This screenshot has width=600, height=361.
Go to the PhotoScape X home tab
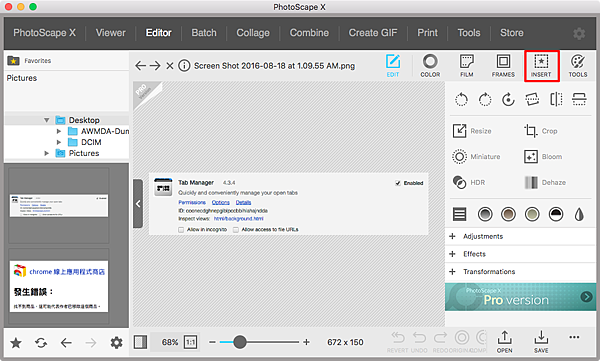[x=44, y=33]
